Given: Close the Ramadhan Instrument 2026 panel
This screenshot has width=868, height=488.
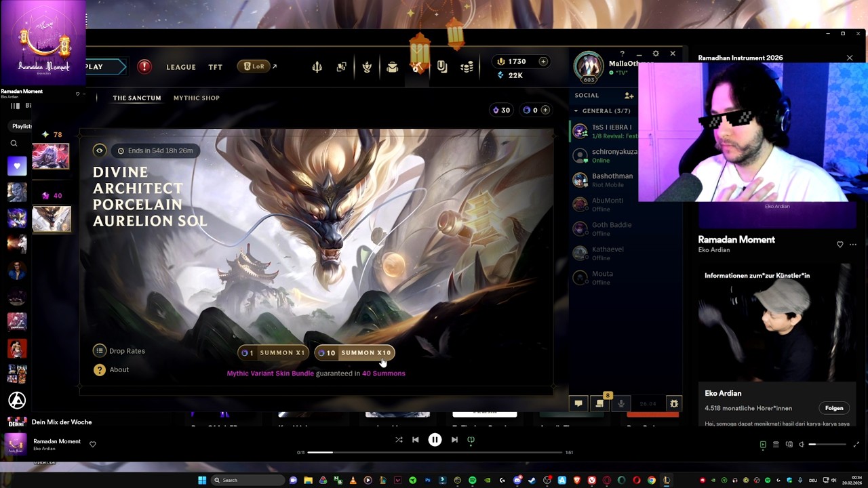Looking at the screenshot, I should (850, 58).
